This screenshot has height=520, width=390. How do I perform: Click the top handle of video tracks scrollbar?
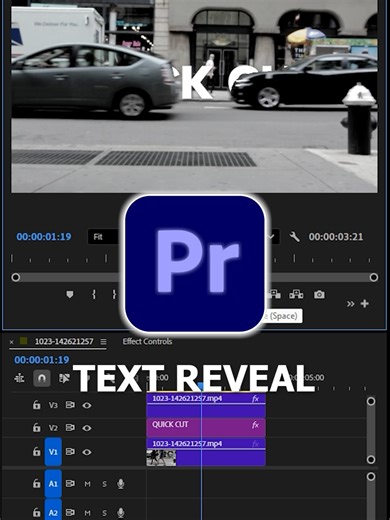tap(371, 401)
